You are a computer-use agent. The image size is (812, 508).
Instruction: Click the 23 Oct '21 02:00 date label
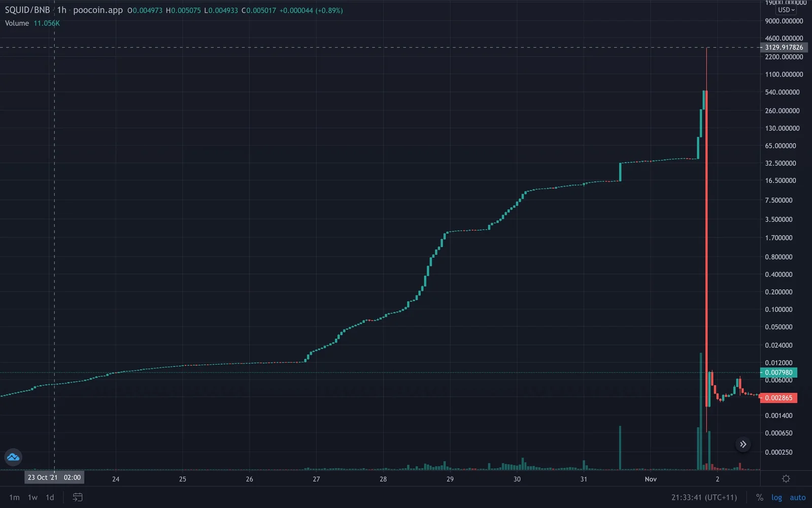point(54,478)
